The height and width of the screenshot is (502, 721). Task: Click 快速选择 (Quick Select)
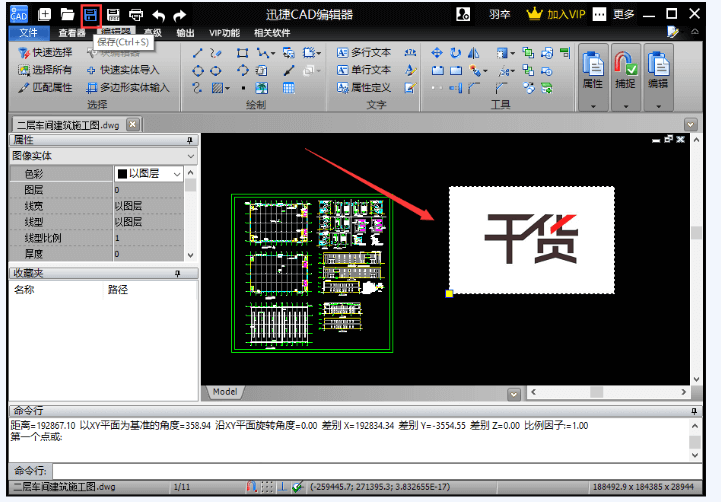pyautogui.click(x=45, y=53)
